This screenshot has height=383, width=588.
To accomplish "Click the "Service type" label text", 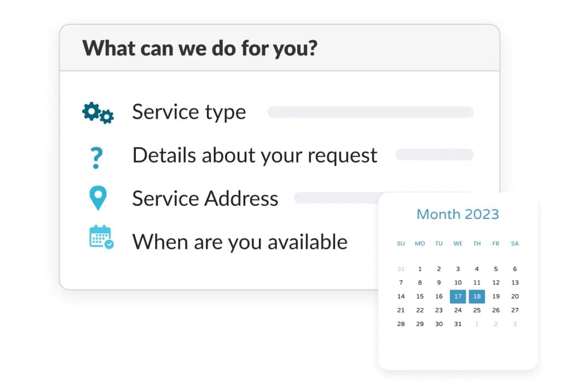I will (x=189, y=112).
